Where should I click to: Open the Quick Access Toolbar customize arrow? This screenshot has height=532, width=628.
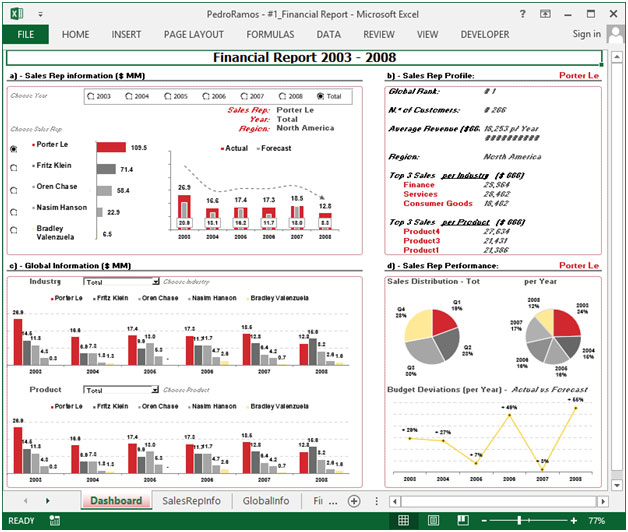[40, 15]
